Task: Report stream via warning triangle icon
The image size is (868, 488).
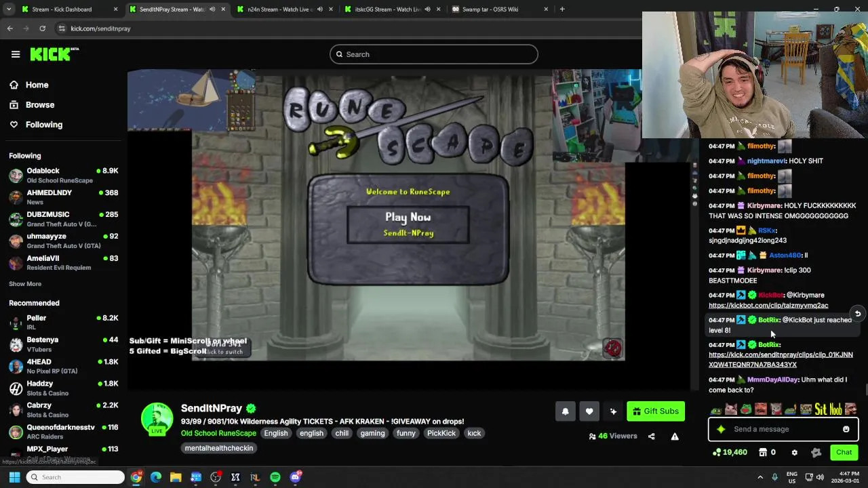Action: click(675, 436)
